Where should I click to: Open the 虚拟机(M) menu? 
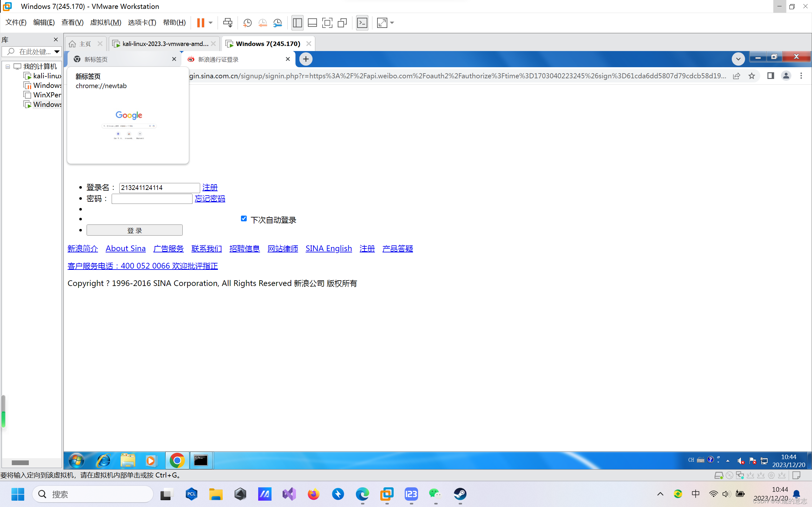106,23
